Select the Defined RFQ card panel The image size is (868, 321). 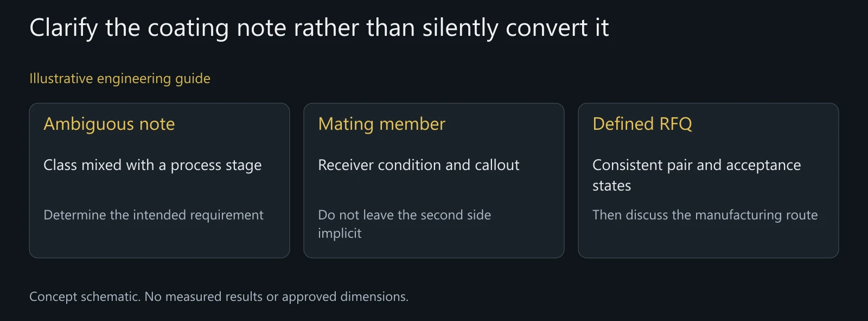coord(709,180)
